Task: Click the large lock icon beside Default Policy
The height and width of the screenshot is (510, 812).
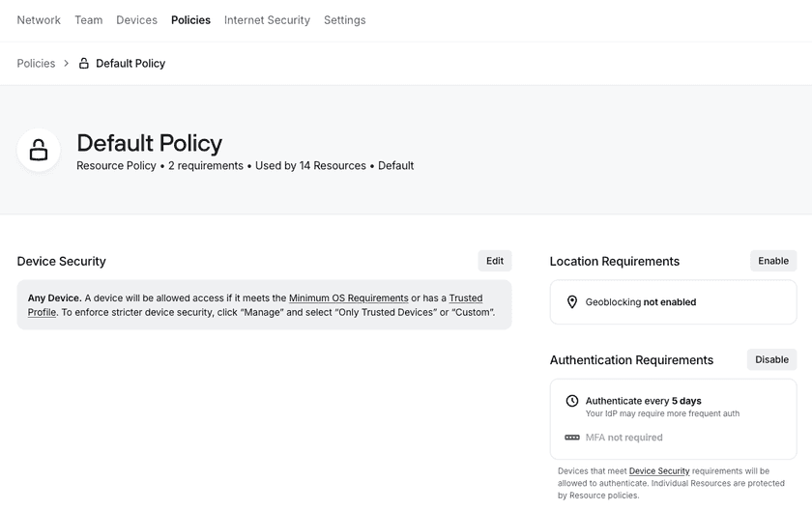Action: click(x=39, y=150)
